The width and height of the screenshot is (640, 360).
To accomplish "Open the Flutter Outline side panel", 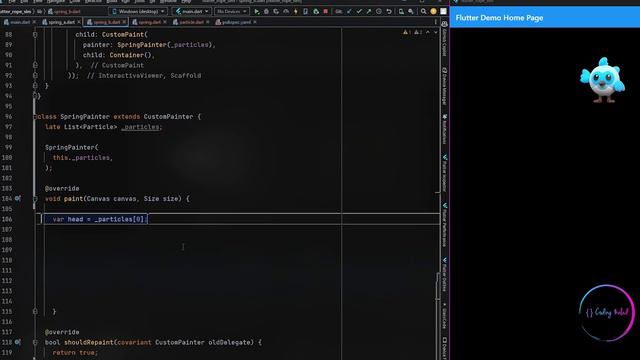I will (x=444, y=275).
